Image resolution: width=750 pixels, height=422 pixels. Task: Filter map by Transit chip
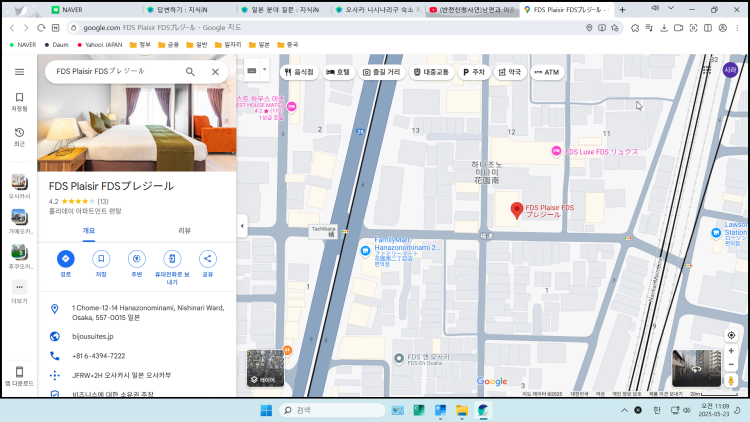click(431, 72)
